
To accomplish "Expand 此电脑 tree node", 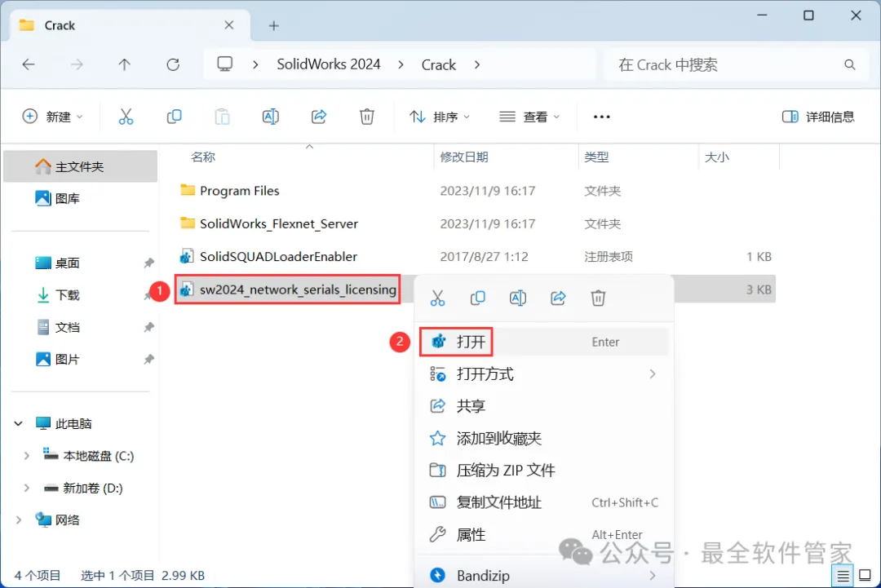I will click(x=19, y=423).
